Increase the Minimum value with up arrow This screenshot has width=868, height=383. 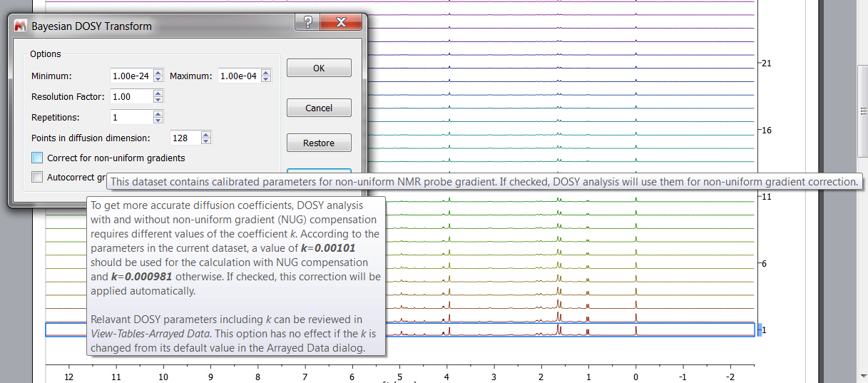(x=158, y=72)
